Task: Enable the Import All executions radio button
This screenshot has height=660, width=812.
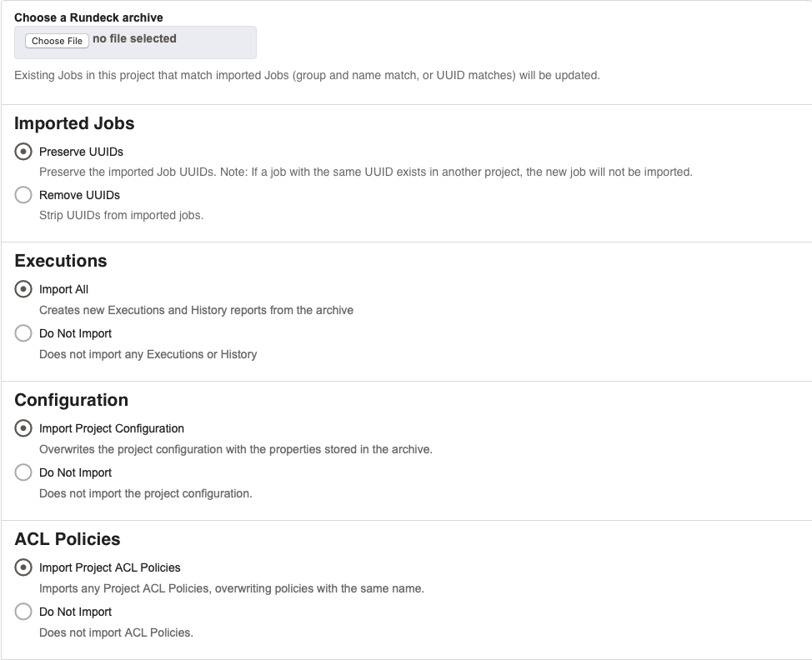Action: [24, 290]
